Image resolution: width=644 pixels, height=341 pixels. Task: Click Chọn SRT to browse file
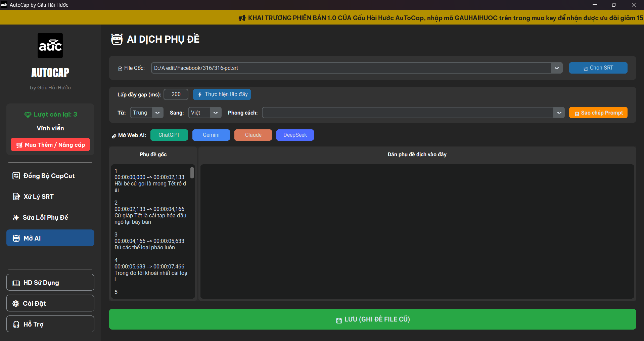(598, 68)
